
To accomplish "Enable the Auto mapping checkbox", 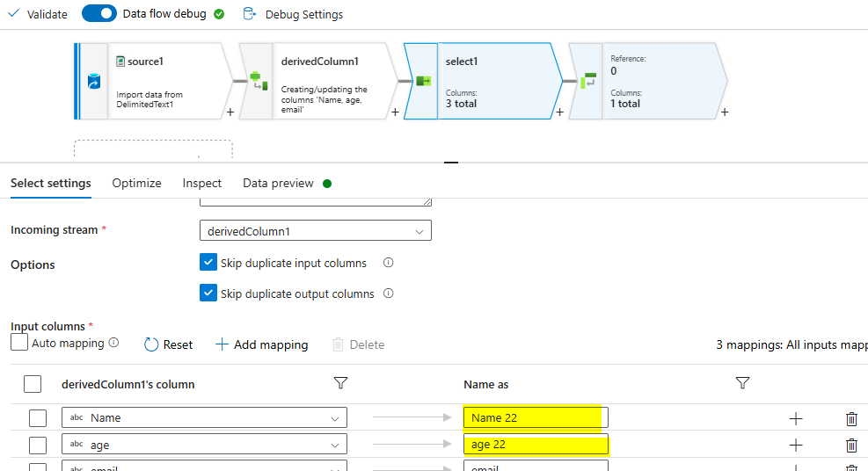I will pyautogui.click(x=19, y=342).
